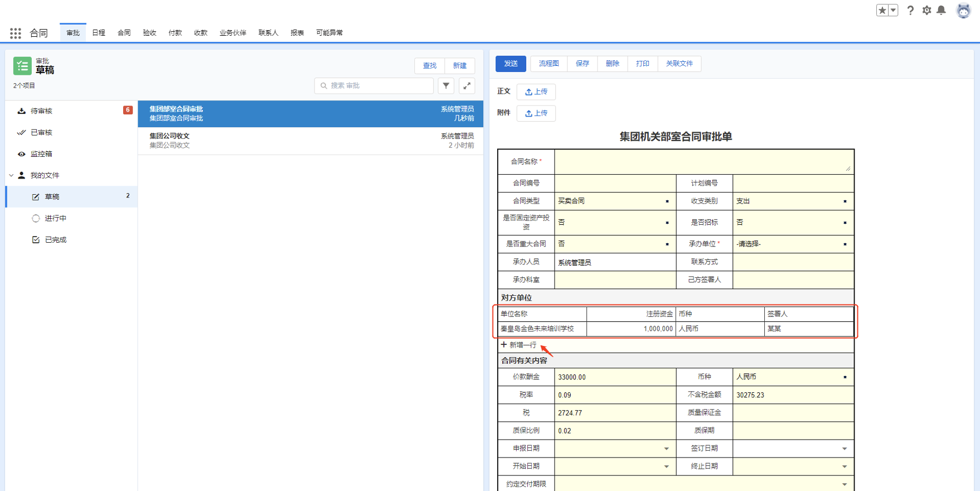Image resolution: width=980 pixels, height=491 pixels.
Task: Open the 流程图 view
Action: [x=549, y=64]
